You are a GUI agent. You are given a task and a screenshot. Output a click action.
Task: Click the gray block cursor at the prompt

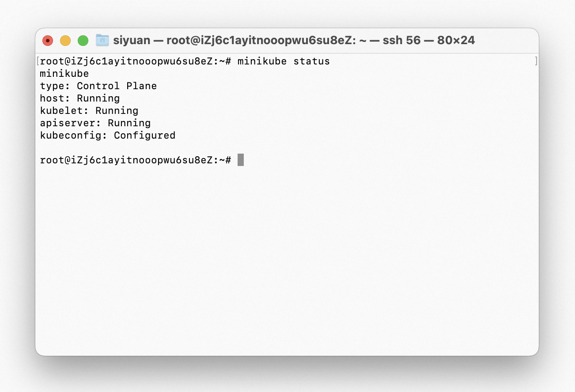coord(241,160)
